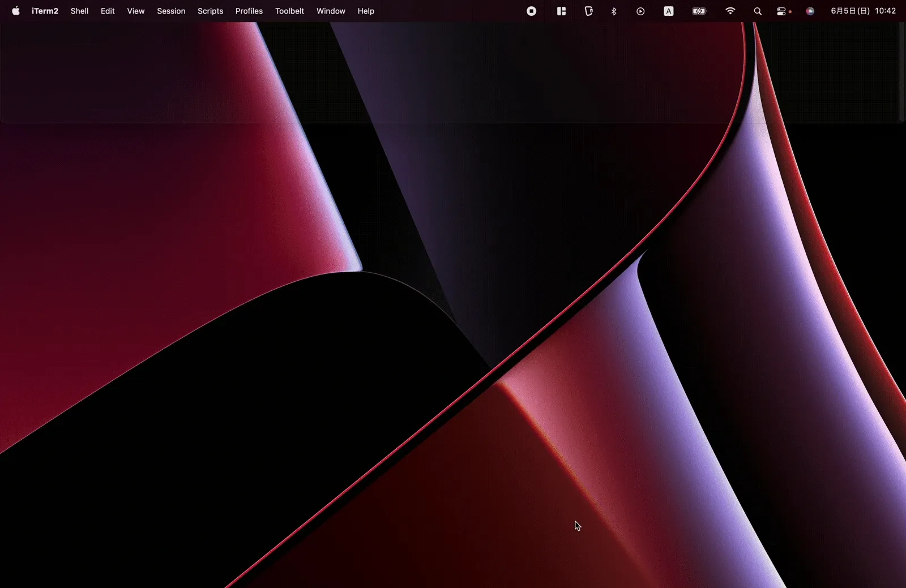
Task: Activate Siri from the menu bar
Action: click(x=810, y=11)
